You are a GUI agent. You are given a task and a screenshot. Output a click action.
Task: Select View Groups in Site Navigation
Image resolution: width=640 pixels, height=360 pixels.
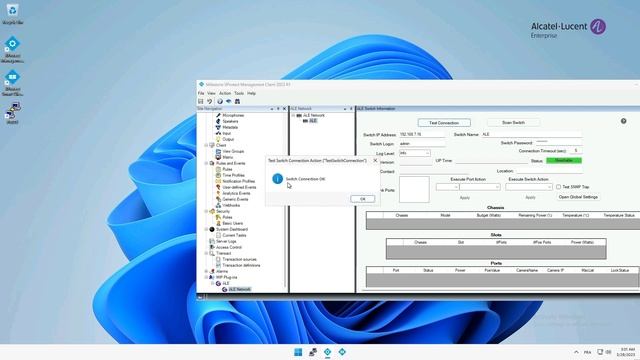pos(233,151)
